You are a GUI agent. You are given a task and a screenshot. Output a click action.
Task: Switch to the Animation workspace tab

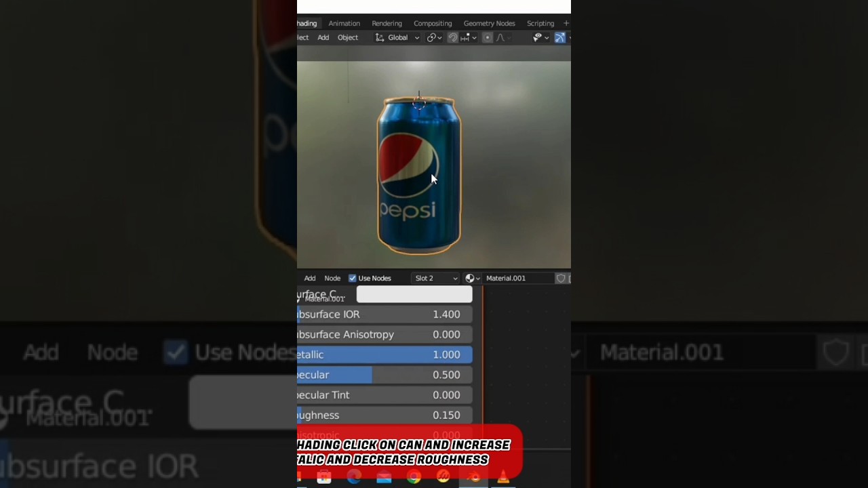click(344, 23)
